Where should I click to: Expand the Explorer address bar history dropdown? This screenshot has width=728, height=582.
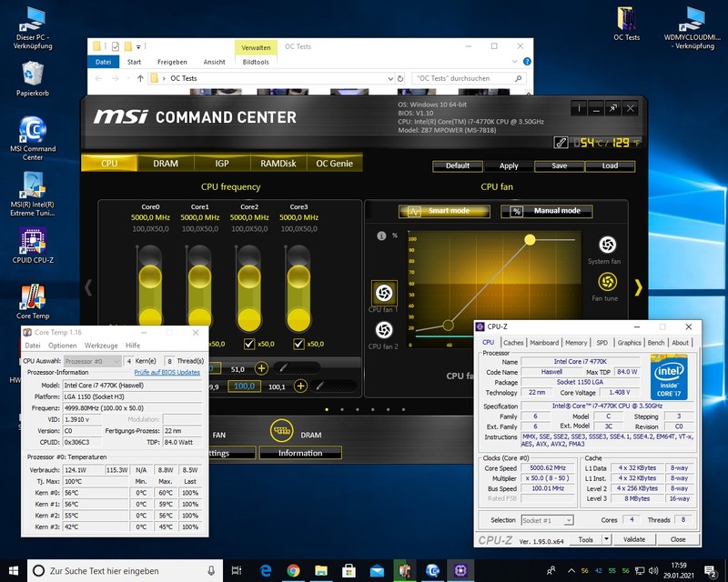pyautogui.click(x=390, y=79)
